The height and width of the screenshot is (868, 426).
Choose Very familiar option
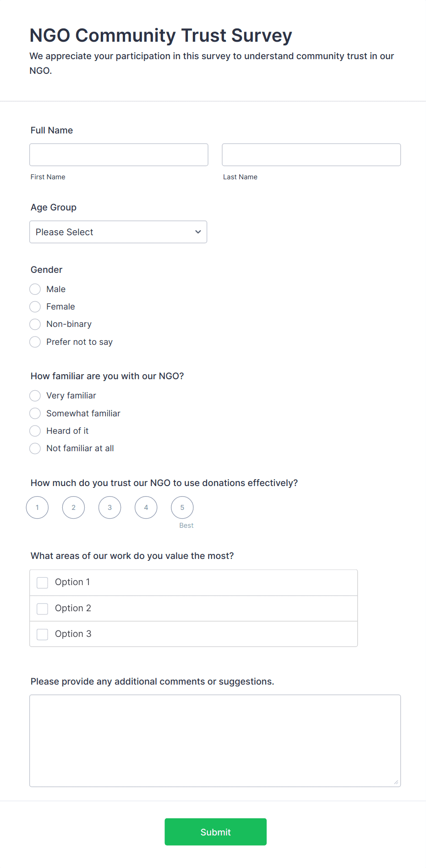35,396
